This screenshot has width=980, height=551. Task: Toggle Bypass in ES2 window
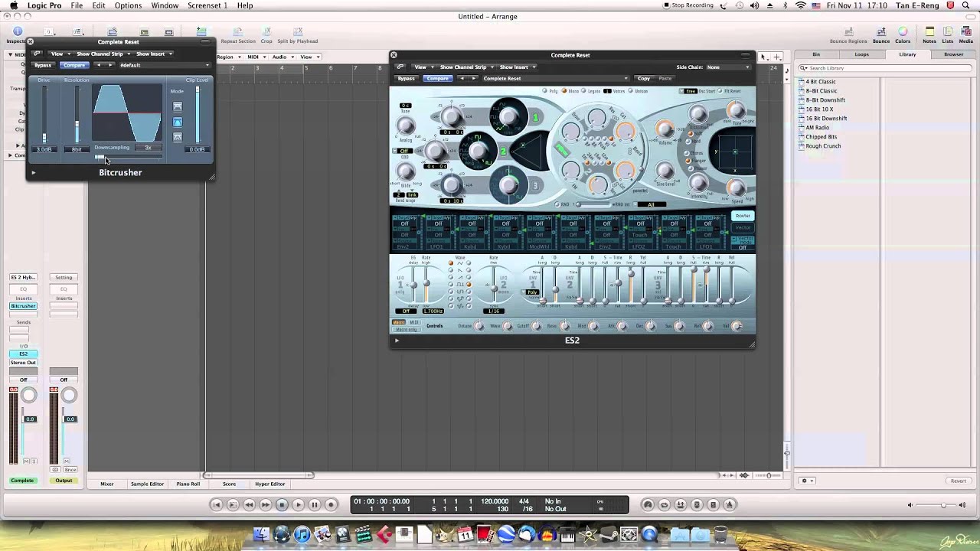pos(407,78)
